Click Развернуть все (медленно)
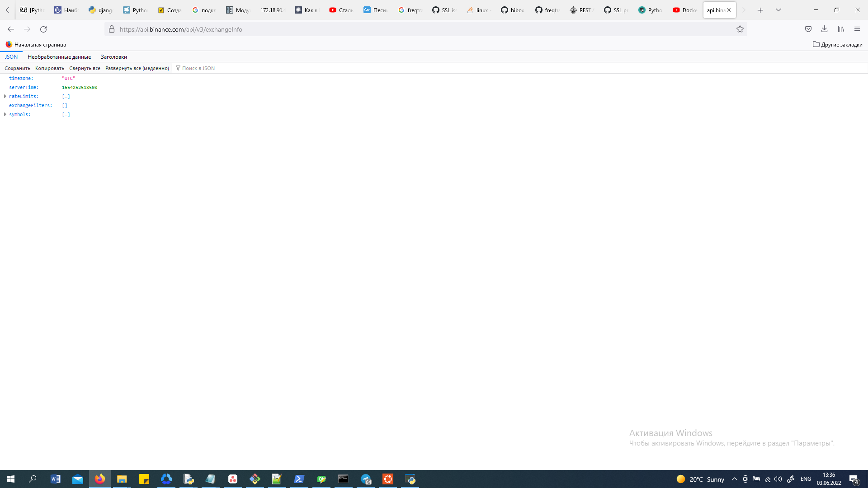 coord(137,68)
